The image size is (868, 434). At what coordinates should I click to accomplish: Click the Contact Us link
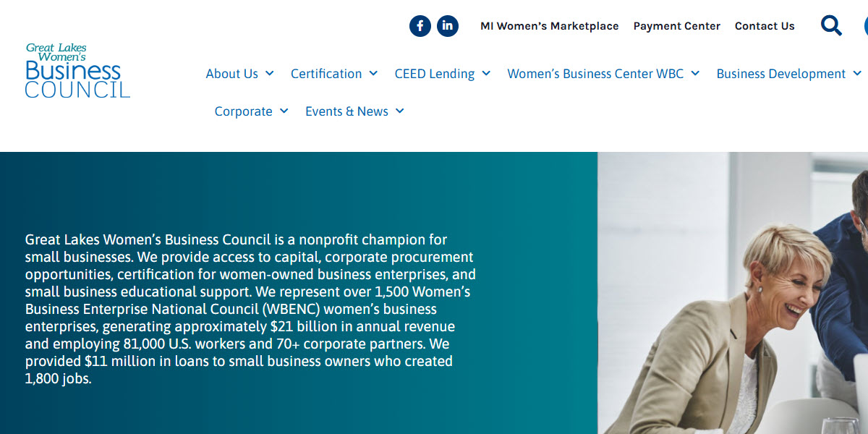pos(765,25)
